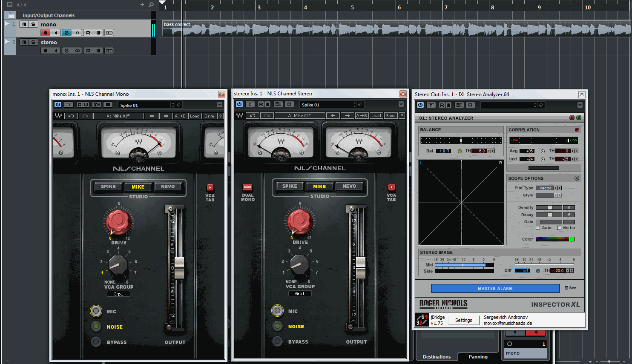Open NLS Channel Mono header menu arrow
Image resolution: width=632 pixels, height=364 pixels.
[x=220, y=105]
